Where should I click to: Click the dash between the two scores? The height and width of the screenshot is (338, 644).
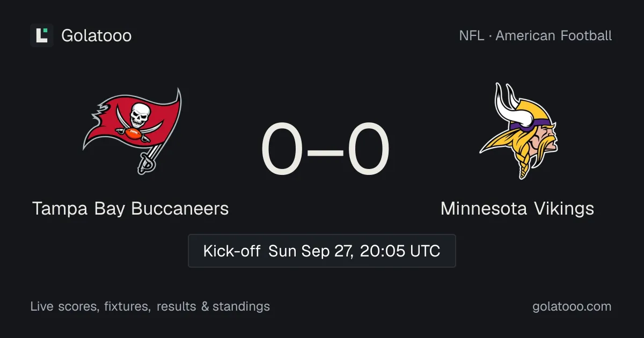click(x=325, y=151)
